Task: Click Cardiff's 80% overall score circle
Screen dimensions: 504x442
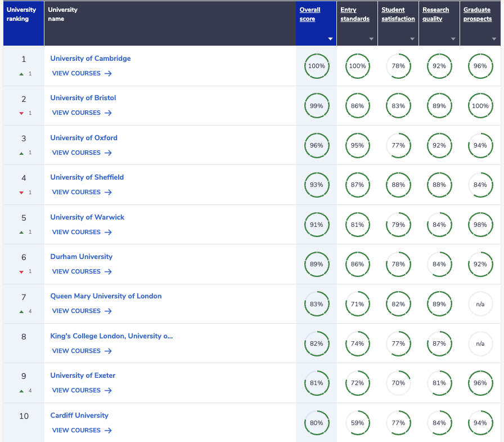Action: coord(317,423)
